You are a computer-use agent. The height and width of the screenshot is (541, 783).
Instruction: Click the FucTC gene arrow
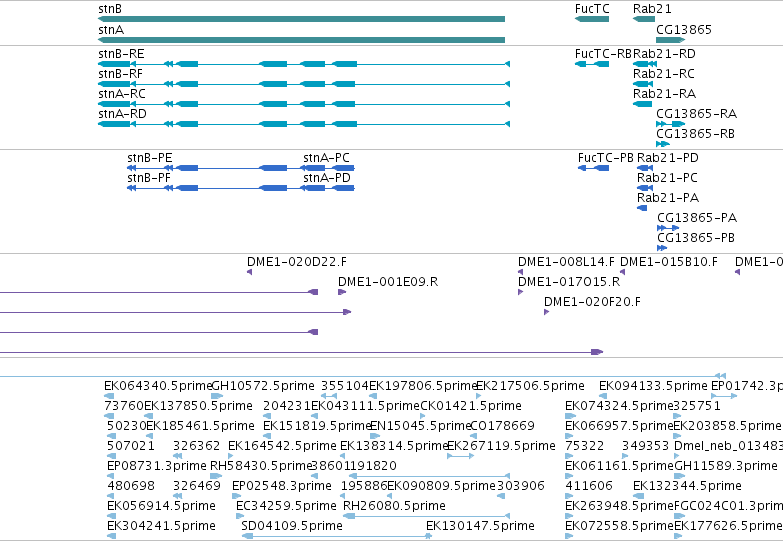click(x=592, y=19)
